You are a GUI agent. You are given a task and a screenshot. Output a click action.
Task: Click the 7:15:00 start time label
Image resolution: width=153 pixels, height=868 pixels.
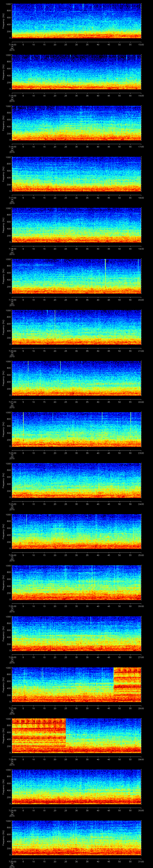(12, 96)
